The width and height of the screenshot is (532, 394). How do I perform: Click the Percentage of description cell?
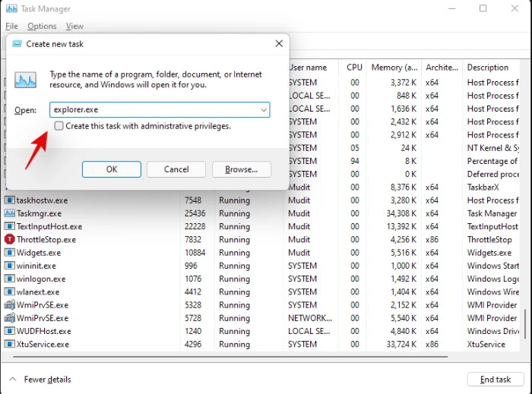[492, 161]
